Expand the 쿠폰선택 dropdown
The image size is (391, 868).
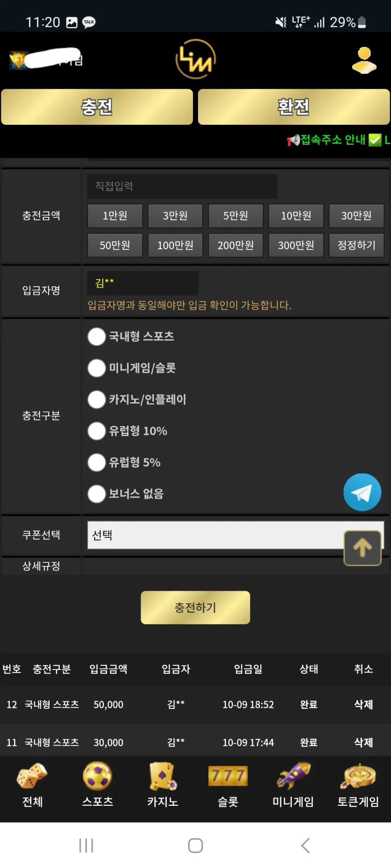(236, 535)
